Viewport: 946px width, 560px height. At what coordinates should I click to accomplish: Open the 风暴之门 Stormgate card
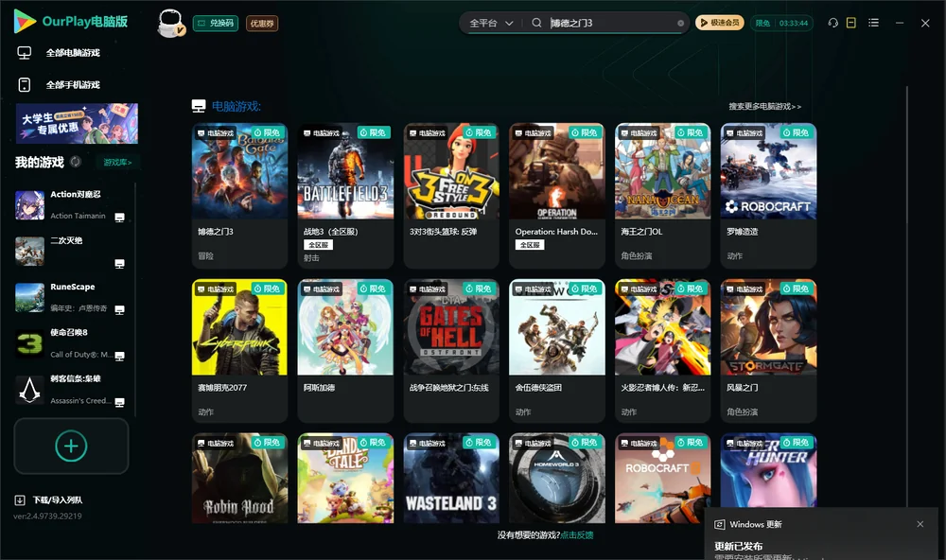click(x=768, y=351)
